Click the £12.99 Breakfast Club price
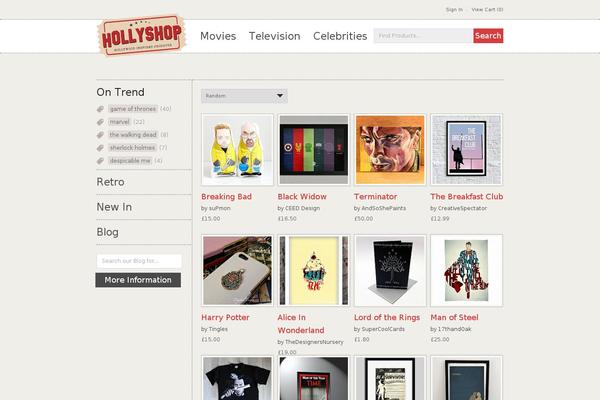This screenshot has width=600, height=400. coord(440,219)
